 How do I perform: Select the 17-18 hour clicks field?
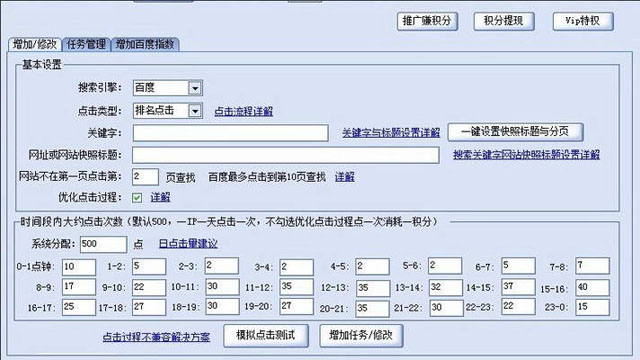[149, 307]
